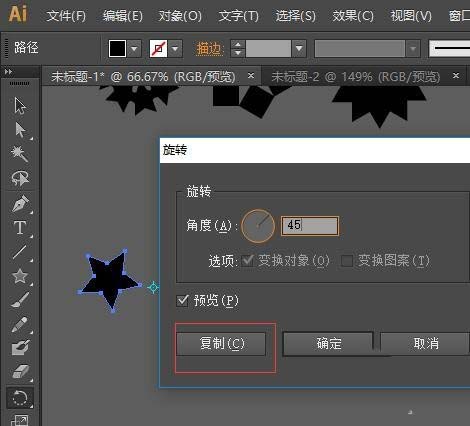Open the 效果(C) menu
This screenshot has width=470, height=426.
[353, 16]
